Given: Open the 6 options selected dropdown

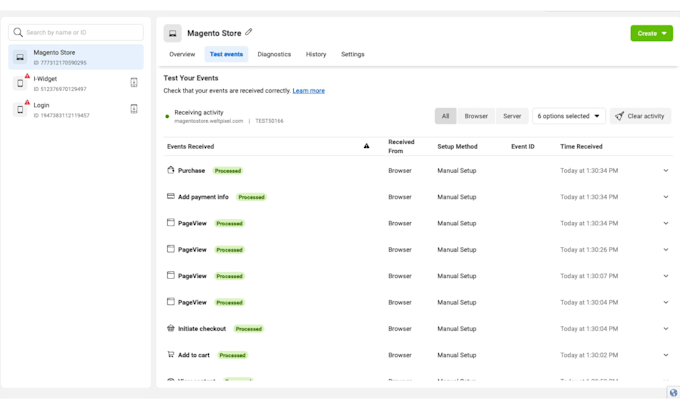Looking at the screenshot, I should [x=569, y=116].
